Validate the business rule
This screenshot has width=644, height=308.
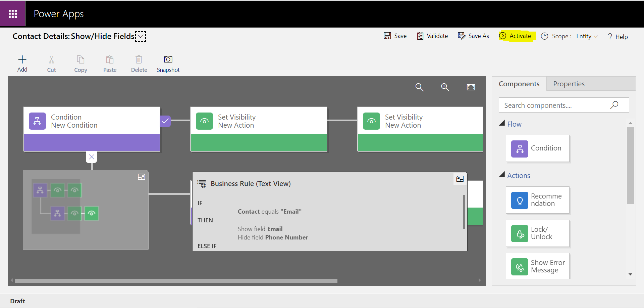point(432,36)
